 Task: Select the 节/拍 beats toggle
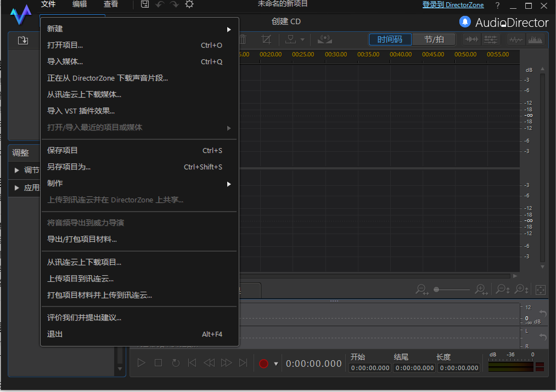434,39
